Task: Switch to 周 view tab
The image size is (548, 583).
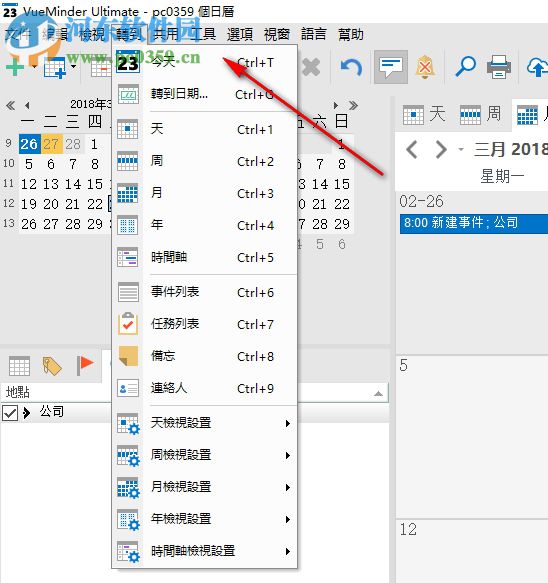Action: (480, 115)
